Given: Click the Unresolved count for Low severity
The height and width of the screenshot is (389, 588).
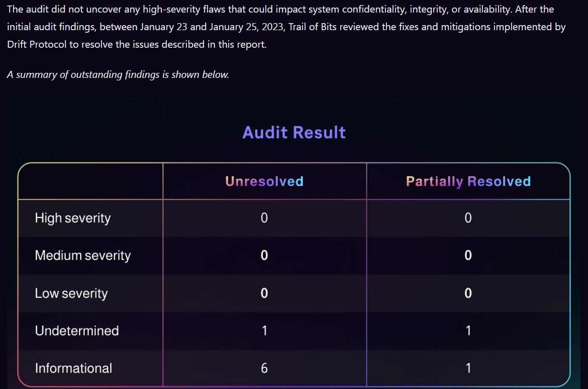Looking at the screenshot, I should point(264,294).
